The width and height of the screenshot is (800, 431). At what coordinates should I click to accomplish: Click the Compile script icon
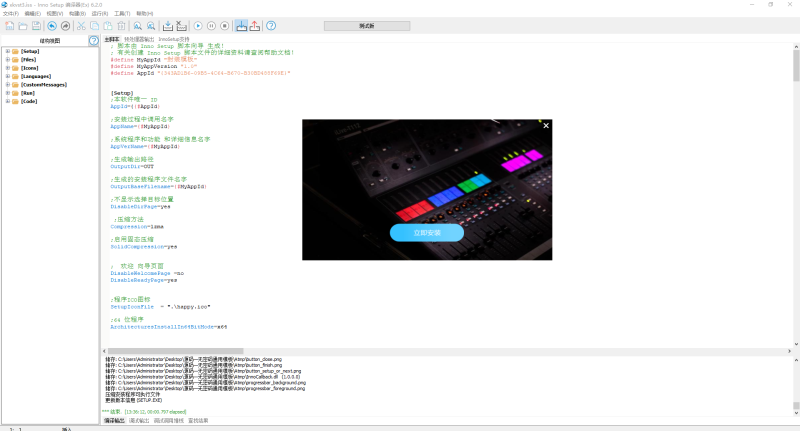click(168, 26)
